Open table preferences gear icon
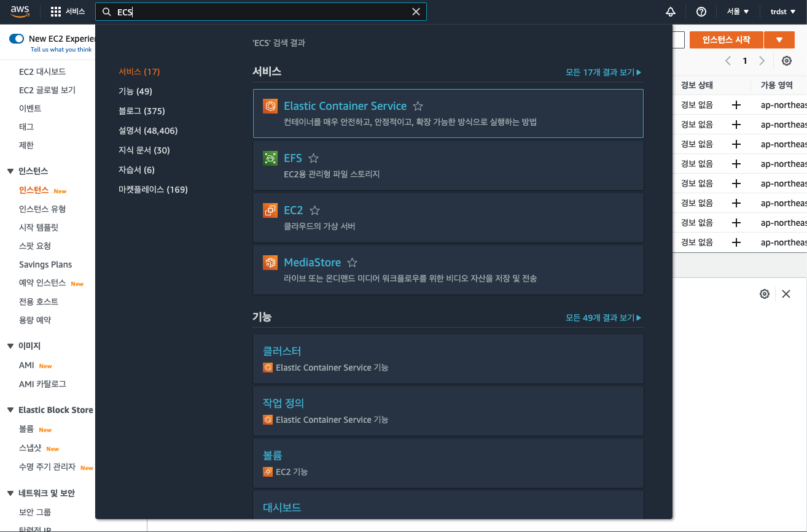This screenshot has width=807, height=532. click(787, 61)
